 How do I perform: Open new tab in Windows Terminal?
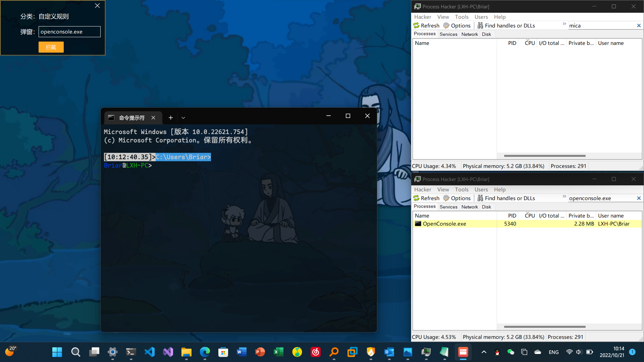click(170, 118)
